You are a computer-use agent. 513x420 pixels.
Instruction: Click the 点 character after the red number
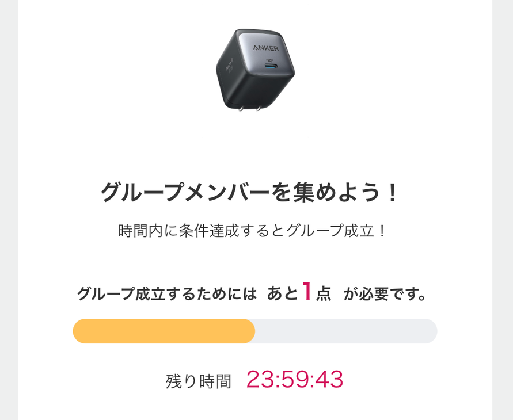click(x=324, y=295)
